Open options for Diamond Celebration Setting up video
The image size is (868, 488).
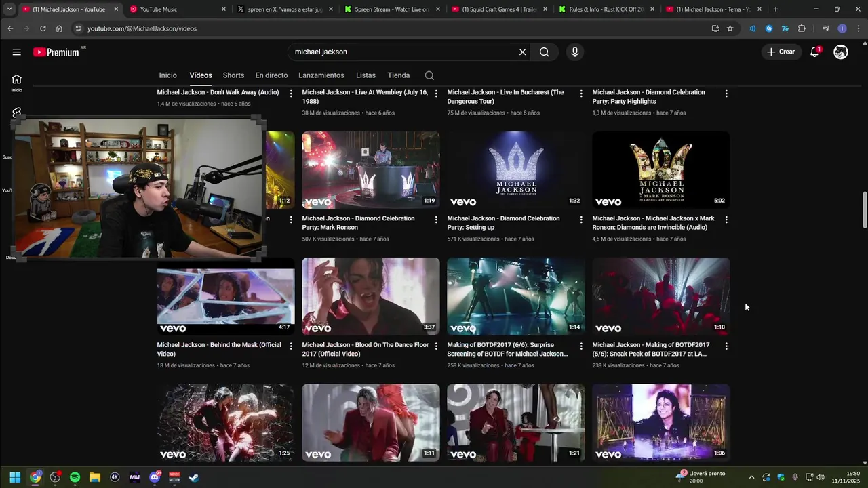[x=581, y=220]
